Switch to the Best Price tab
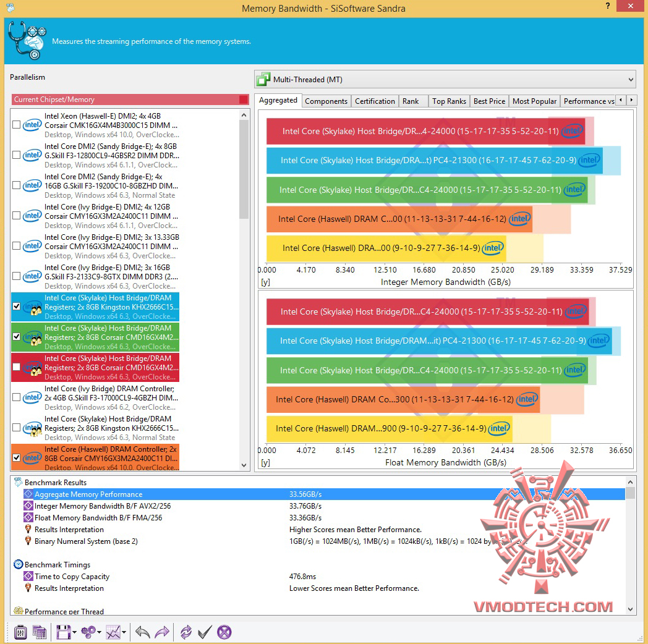The height and width of the screenshot is (644, 648). point(489,101)
